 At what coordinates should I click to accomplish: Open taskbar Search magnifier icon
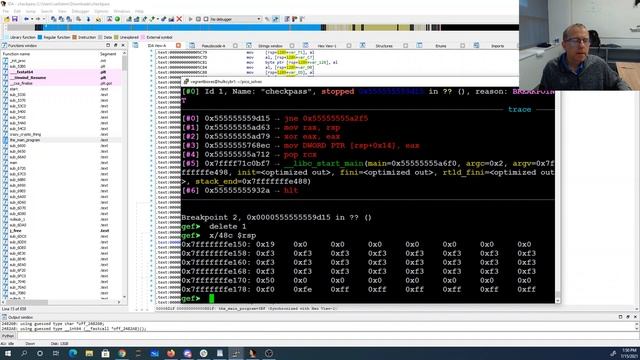(24, 353)
